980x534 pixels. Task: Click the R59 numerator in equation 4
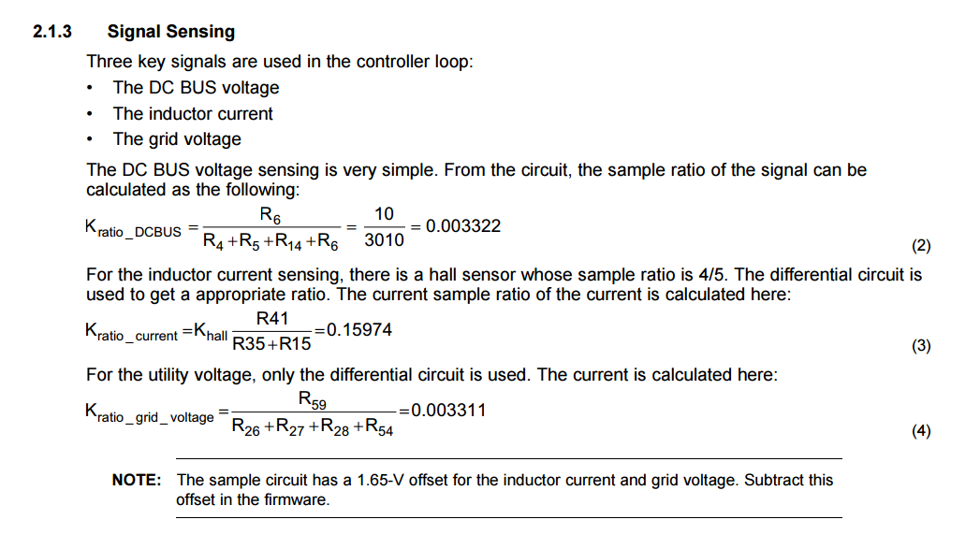click(x=312, y=399)
